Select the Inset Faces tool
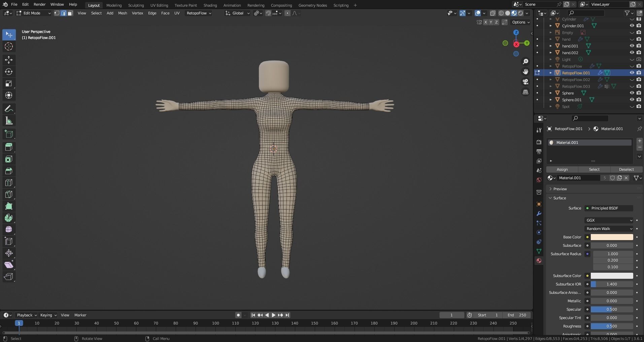Image resolution: width=644 pixels, height=342 pixels. [x=9, y=159]
